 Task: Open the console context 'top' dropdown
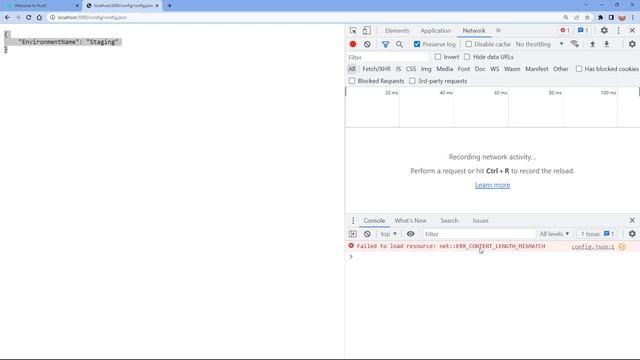pyautogui.click(x=388, y=234)
